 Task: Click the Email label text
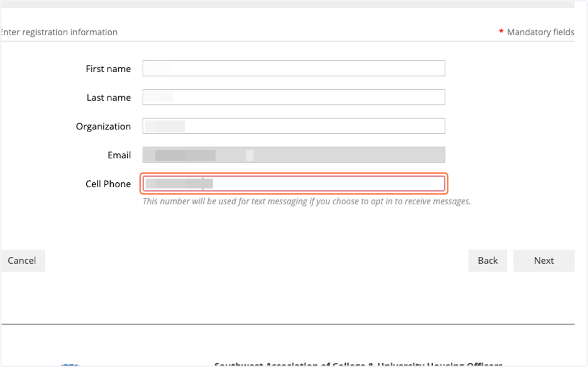pyautogui.click(x=120, y=155)
